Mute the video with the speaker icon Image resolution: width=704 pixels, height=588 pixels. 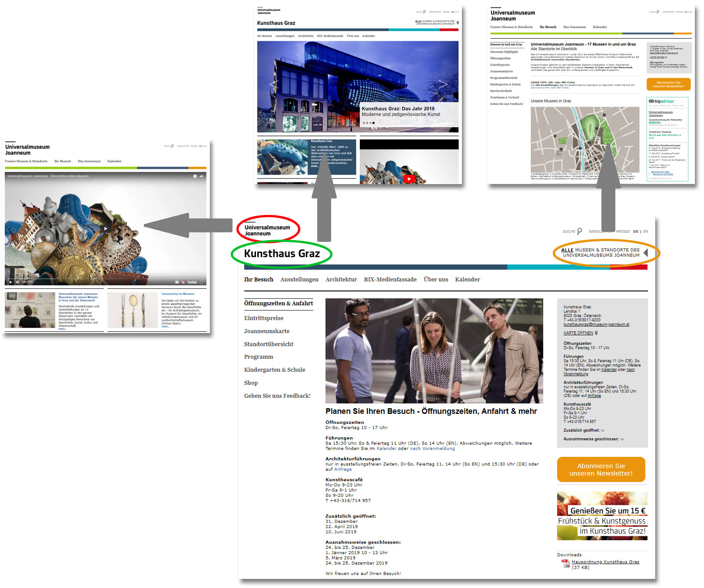coord(18,282)
